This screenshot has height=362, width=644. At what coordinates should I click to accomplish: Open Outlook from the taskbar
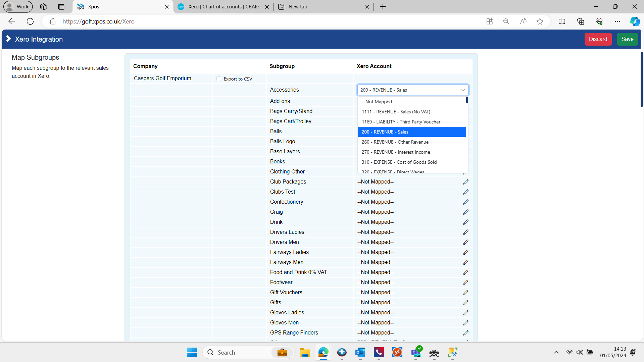click(360, 353)
